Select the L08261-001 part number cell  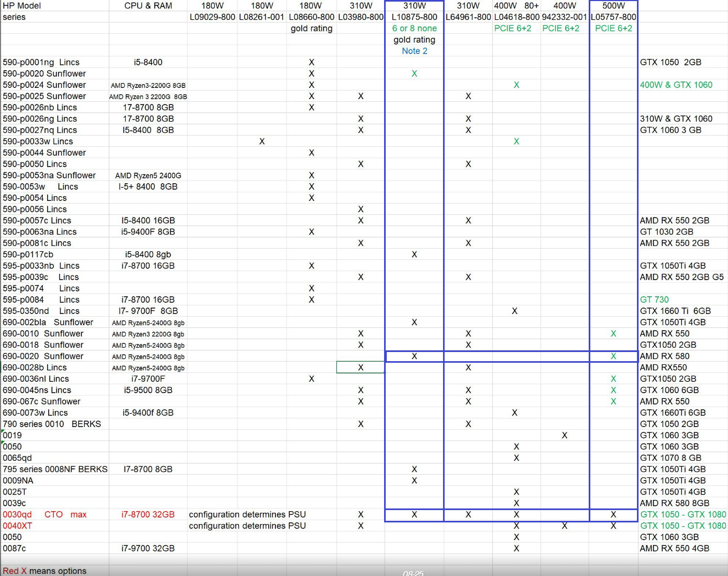[x=261, y=17]
